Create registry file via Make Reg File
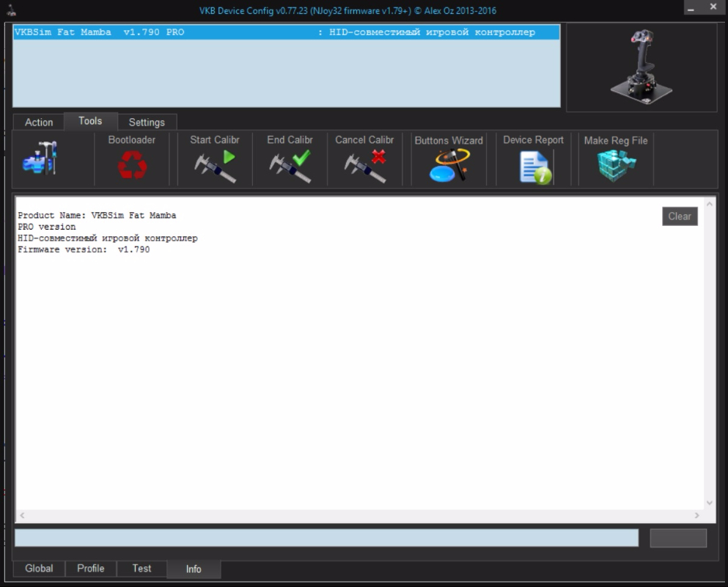Screen dimensions: 728x587 point(616,158)
